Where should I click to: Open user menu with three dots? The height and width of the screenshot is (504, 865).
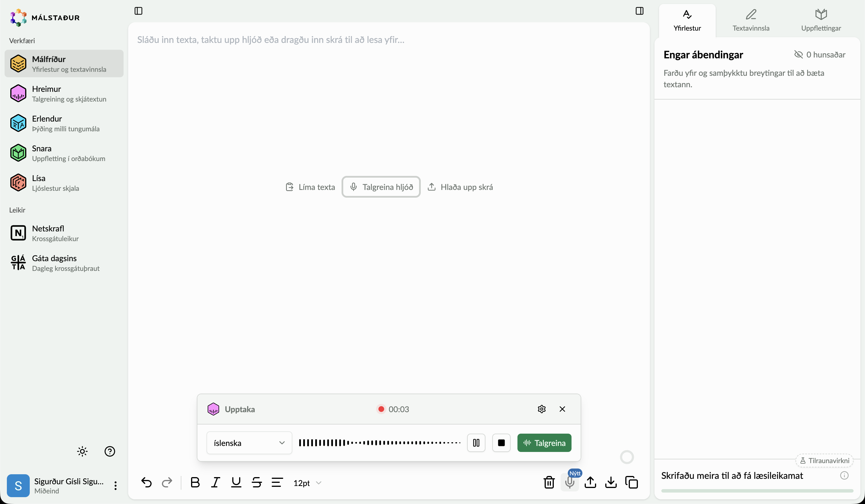(x=116, y=485)
